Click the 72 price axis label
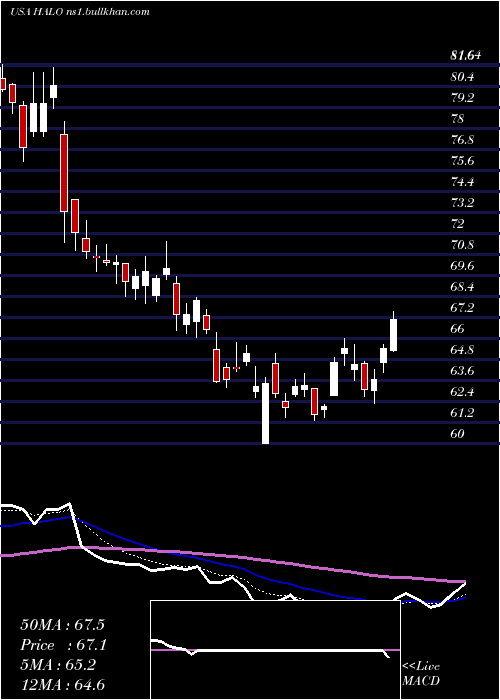Image resolution: width=500 pixels, height=700 pixels. [x=458, y=224]
